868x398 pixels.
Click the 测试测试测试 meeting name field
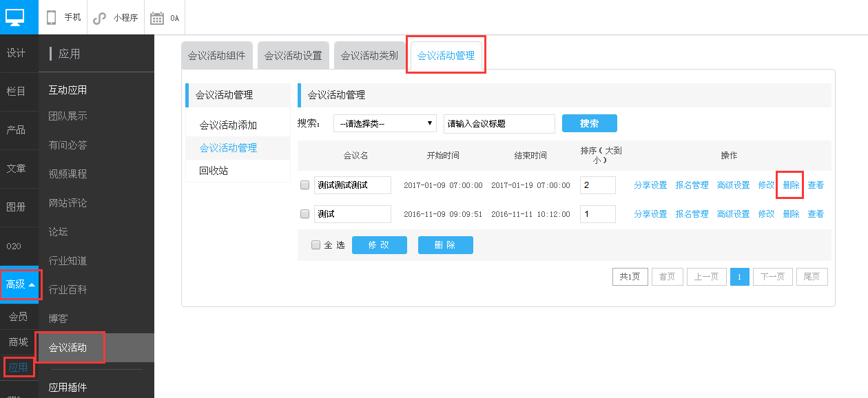pyautogui.click(x=353, y=185)
